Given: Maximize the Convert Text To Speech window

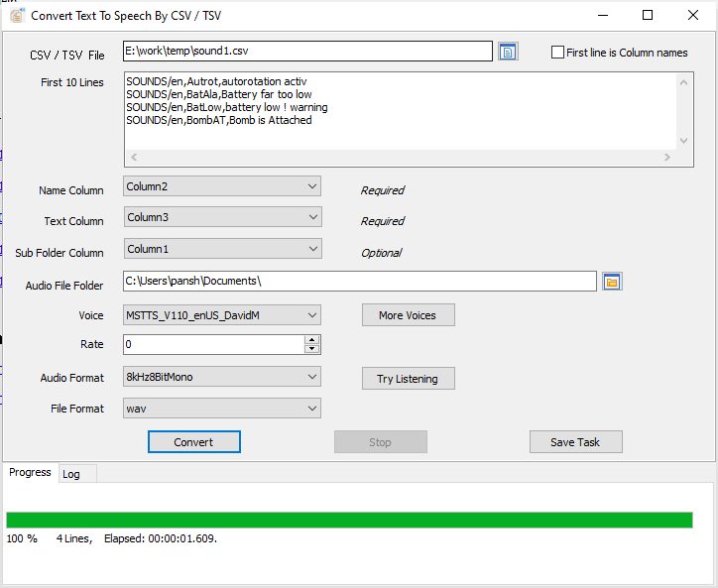Looking at the screenshot, I should [648, 15].
